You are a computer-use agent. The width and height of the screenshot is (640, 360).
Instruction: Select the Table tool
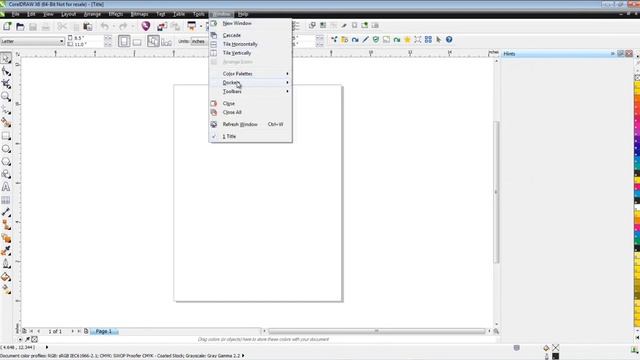point(6,200)
